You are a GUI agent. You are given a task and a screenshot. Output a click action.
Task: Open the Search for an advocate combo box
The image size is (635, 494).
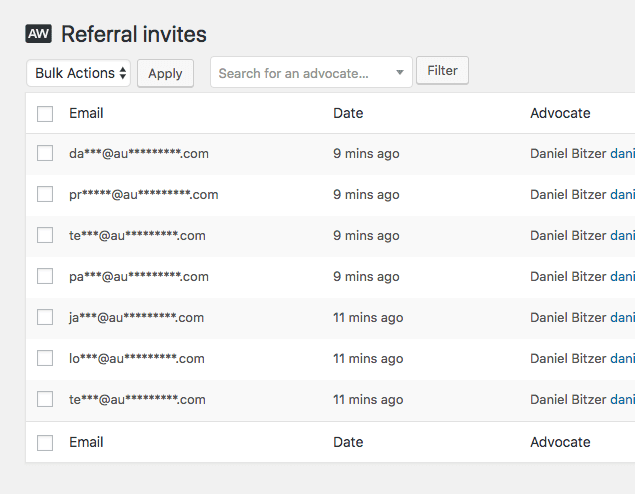(x=310, y=73)
